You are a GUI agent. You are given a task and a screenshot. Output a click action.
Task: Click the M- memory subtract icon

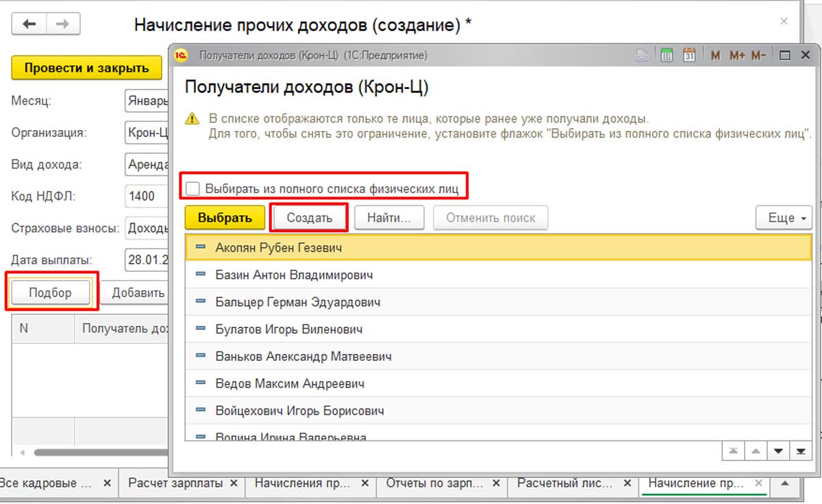click(758, 55)
